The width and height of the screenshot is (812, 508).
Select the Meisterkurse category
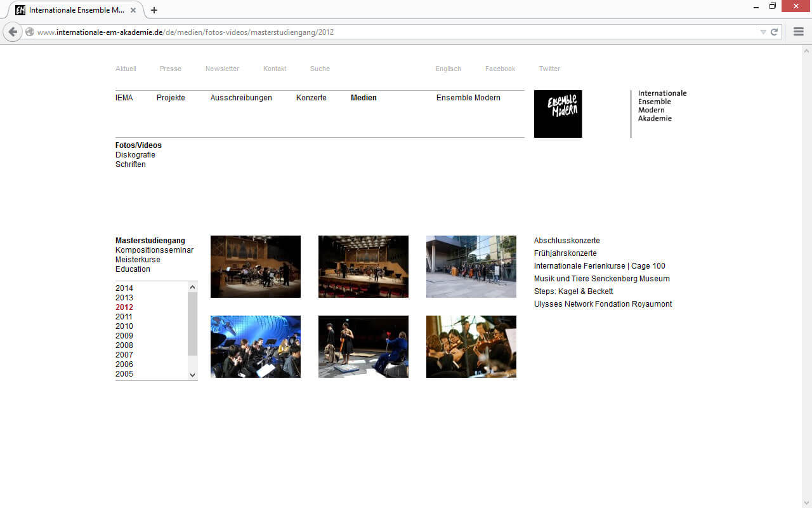click(x=138, y=260)
